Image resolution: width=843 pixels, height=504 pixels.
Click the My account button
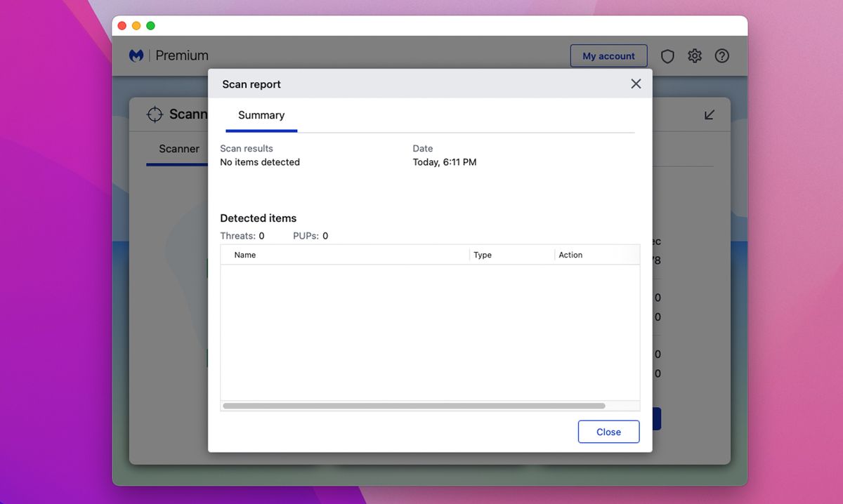pyautogui.click(x=608, y=56)
